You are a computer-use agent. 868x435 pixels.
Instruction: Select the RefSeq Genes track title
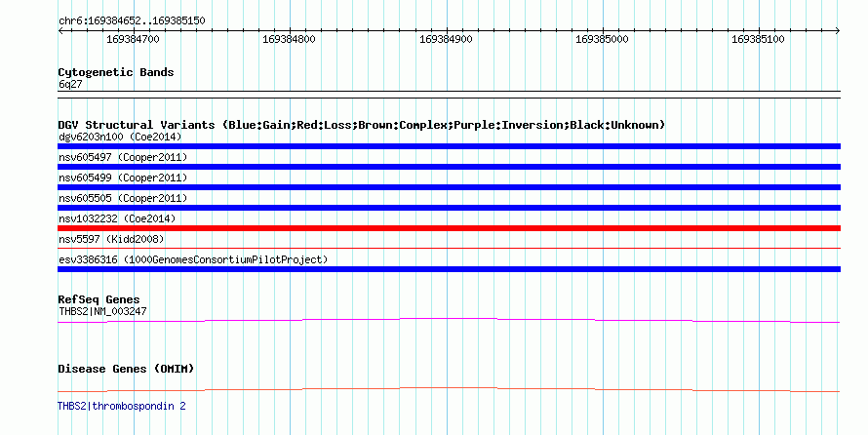point(99,300)
